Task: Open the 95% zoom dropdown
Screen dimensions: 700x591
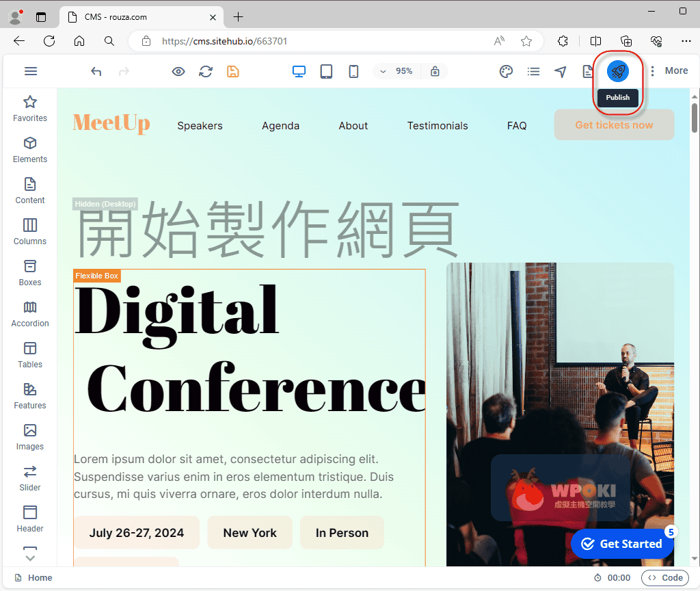Action: point(397,71)
